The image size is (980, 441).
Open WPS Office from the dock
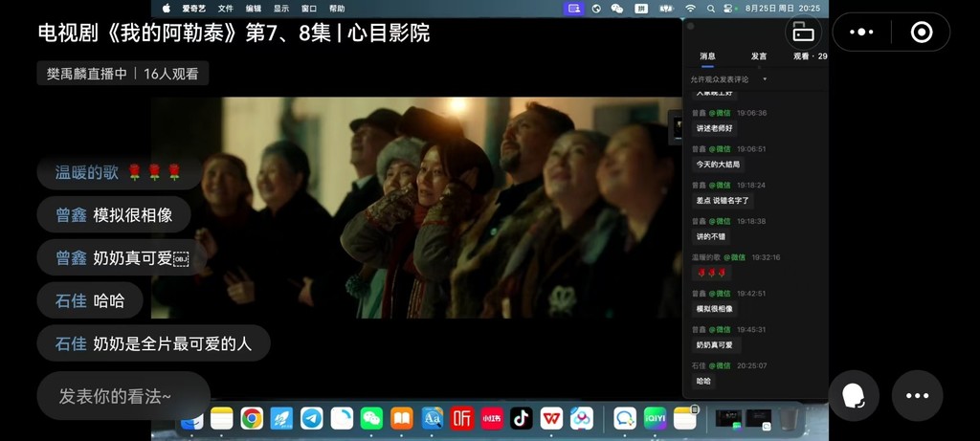551,418
